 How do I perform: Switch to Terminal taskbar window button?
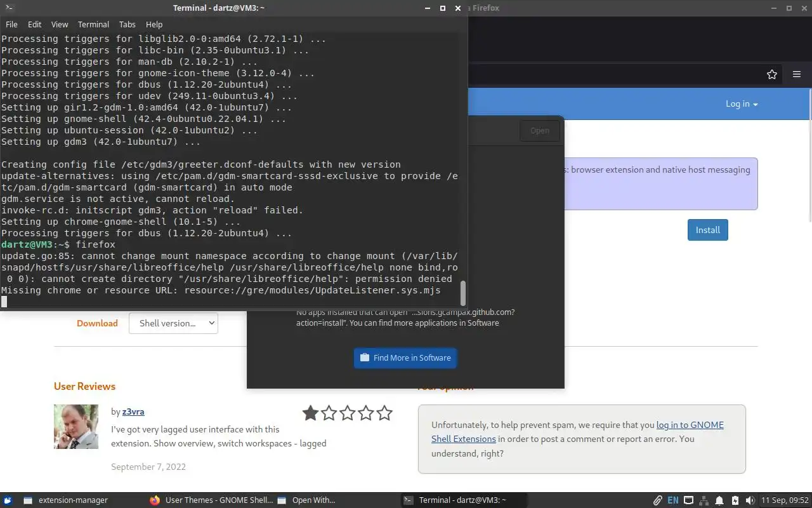[464, 500]
